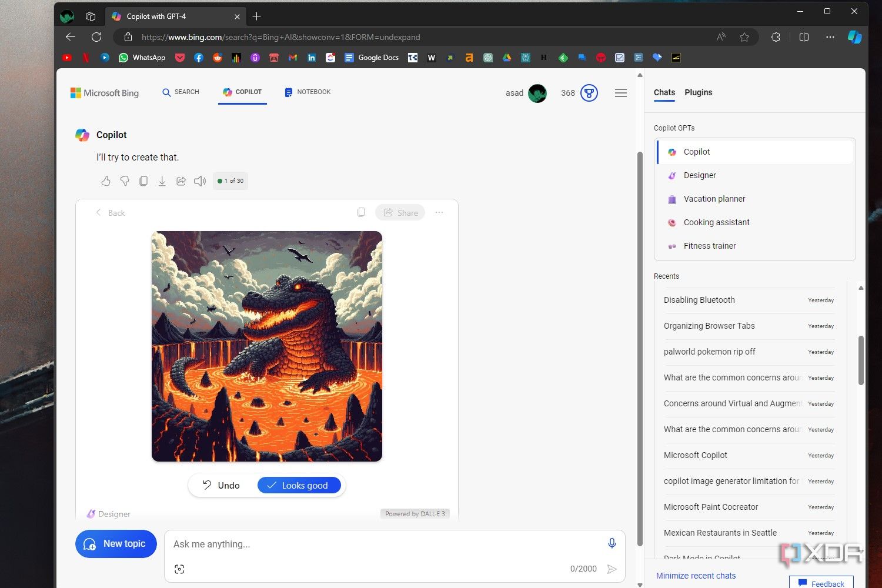882x588 pixels.
Task: Open the NOTEBOOK tab
Action: tap(308, 92)
